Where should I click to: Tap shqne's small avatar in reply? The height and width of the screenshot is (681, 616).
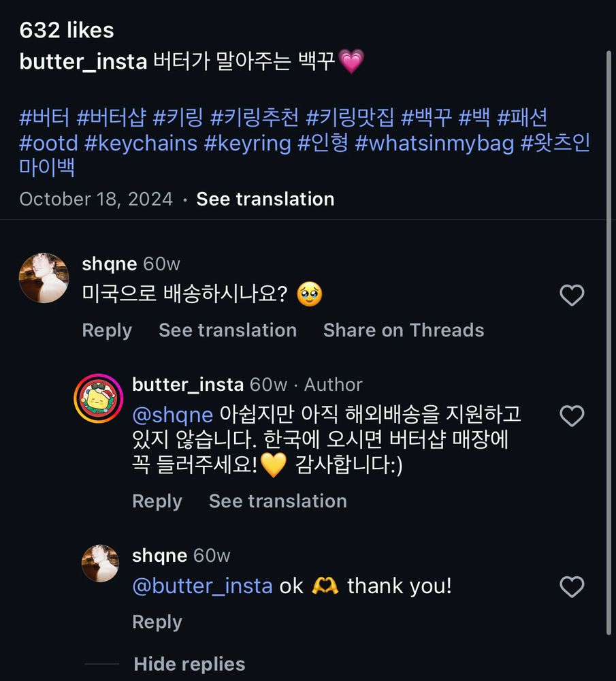(100, 563)
